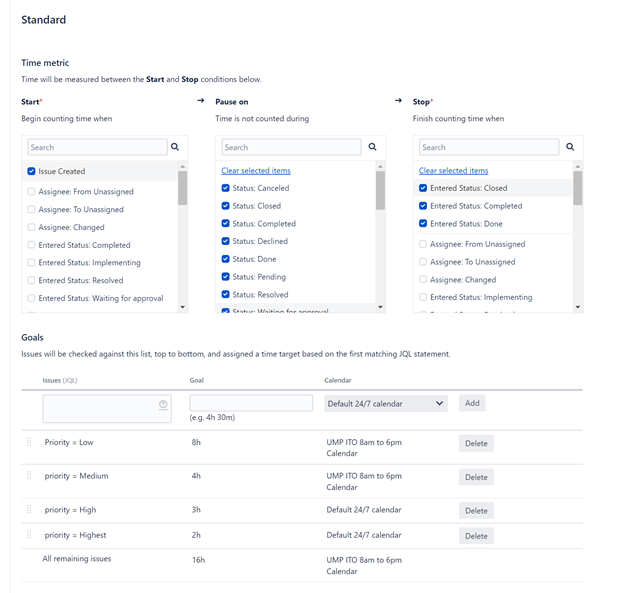
Task: Click drag handle beside priority = Highest
Action: (x=29, y=535)
